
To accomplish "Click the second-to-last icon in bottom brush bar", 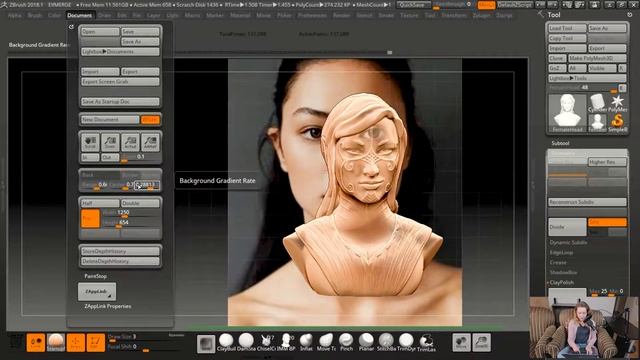I will (x=462, y=342).
